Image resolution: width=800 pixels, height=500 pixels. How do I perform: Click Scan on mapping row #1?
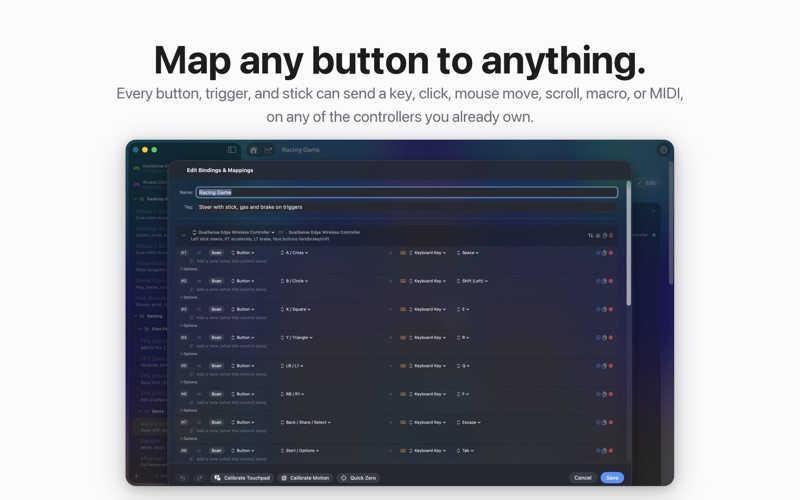coord(217,253)
